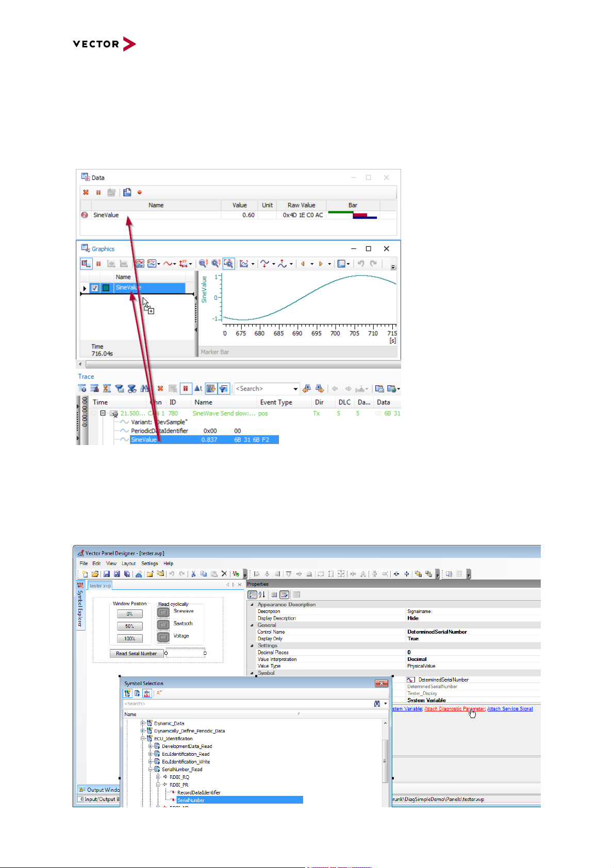
Task: Click the delta time icon in Trace toolbar
Action: click(198, 388)
